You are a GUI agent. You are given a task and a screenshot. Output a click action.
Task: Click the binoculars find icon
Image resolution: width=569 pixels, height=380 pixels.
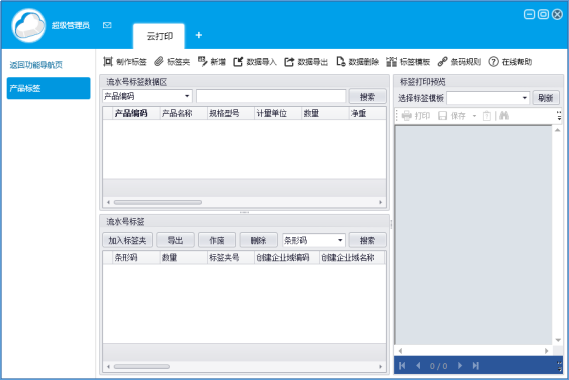pyautogui.click(x=504, y=116)
